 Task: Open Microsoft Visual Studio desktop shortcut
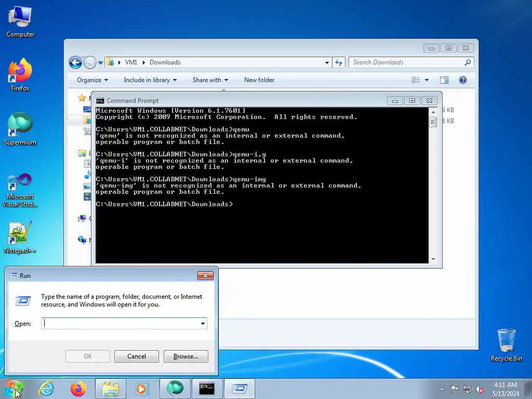click(20, 190)
